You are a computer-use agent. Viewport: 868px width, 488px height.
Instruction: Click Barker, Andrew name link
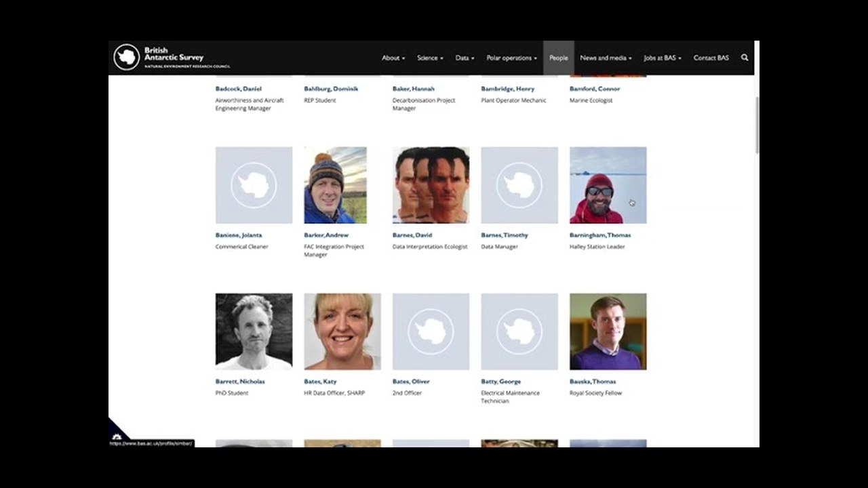[x=326, y=235]
